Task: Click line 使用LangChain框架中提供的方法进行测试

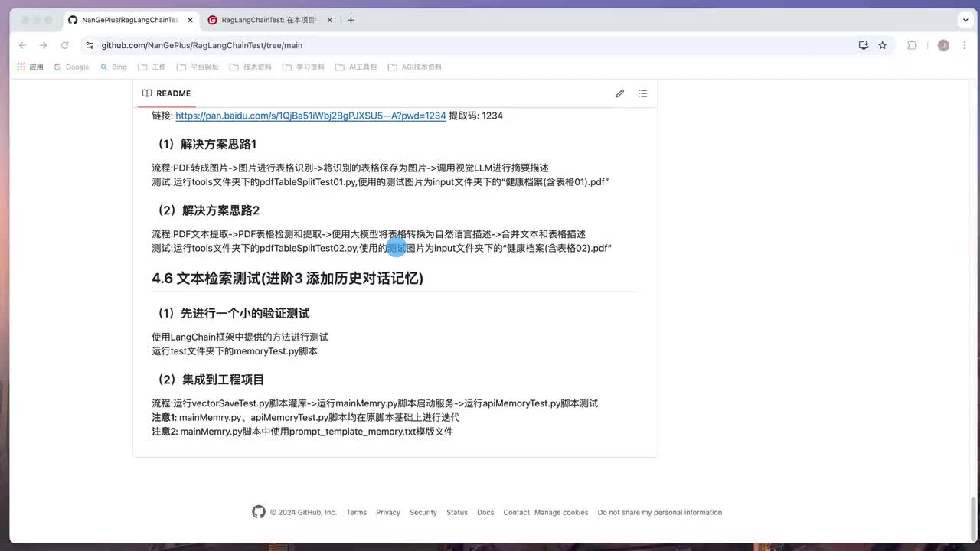Action: pyautogui.click(x=240, y=337)
